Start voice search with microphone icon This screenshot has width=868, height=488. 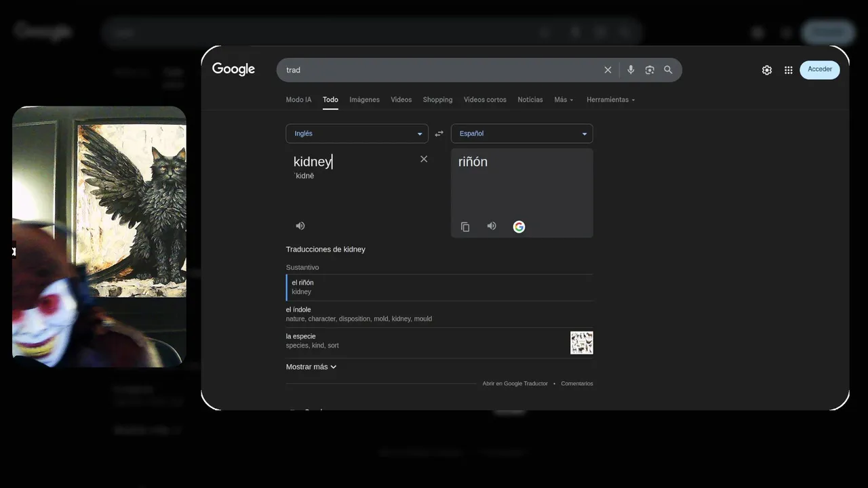click(631, 70)
